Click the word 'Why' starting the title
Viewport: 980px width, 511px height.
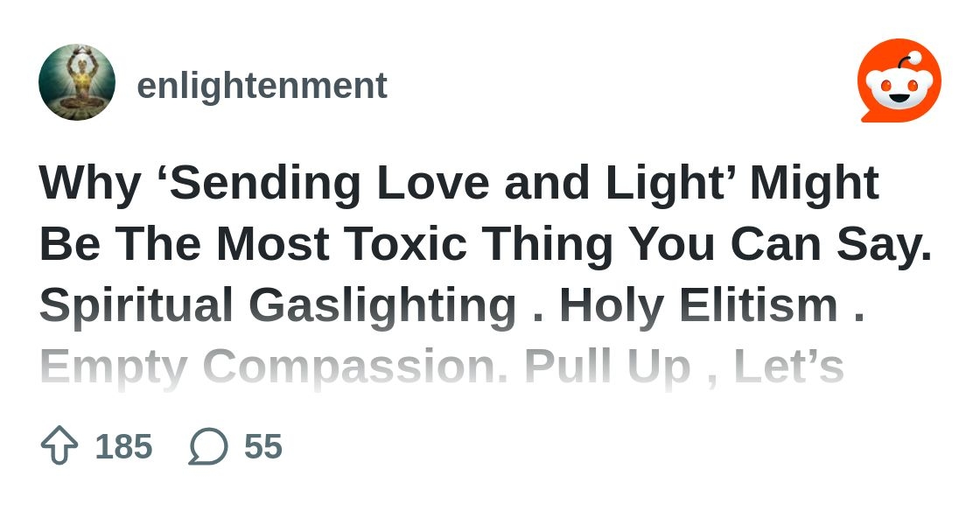pyautogui.click(x=90, y=183)
